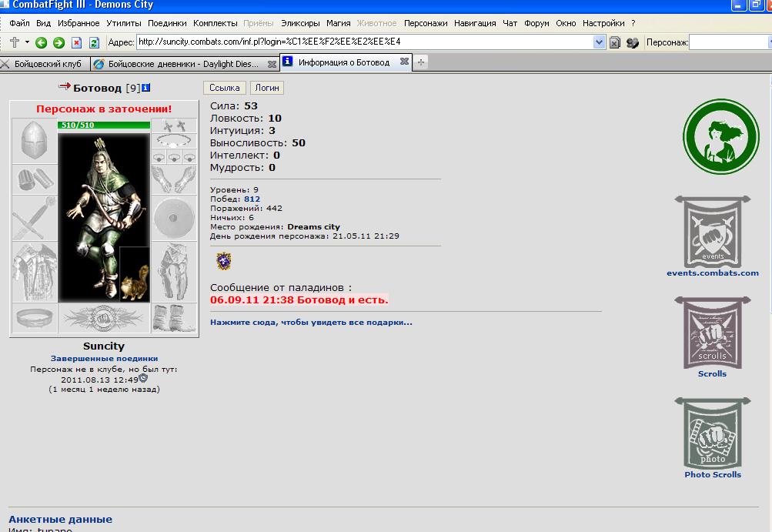Image resolution: width=772 pixels, height=532 pixels.
Task: Open the Photo Scrolls text link
Action: pyautogui.click(x=713, y=474)
